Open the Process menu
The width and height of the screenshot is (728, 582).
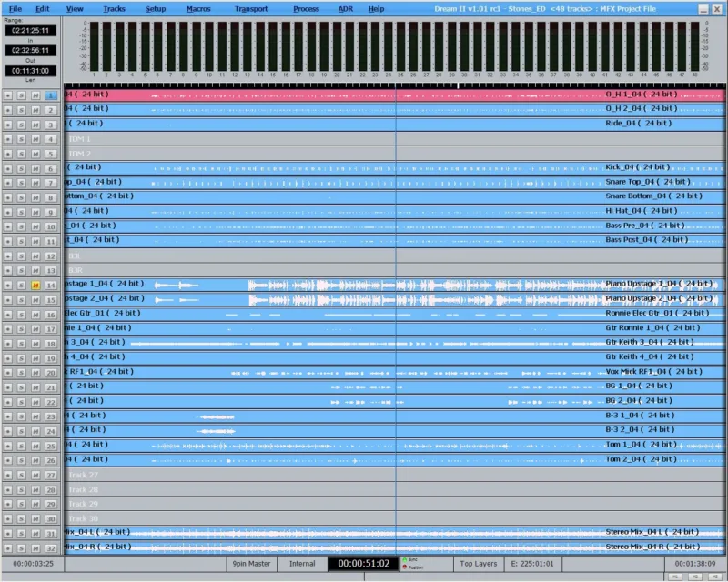[x=306, y=9]
